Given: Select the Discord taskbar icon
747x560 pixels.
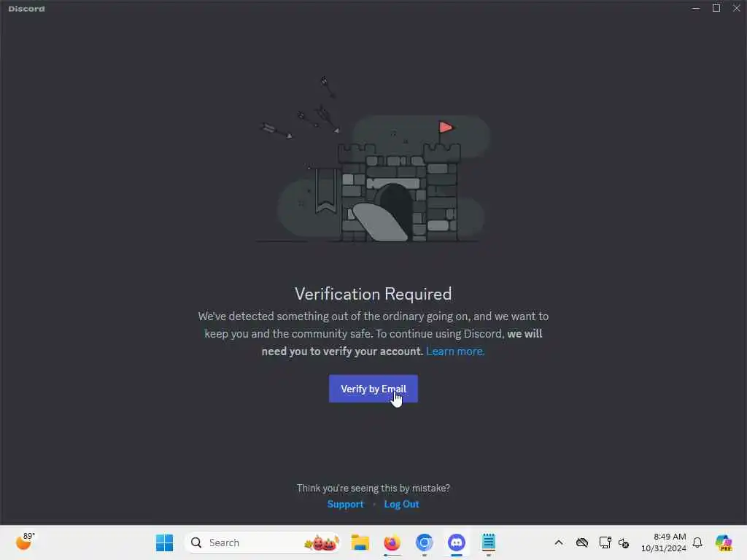Looking at the screenshot, I should point(457,542).
